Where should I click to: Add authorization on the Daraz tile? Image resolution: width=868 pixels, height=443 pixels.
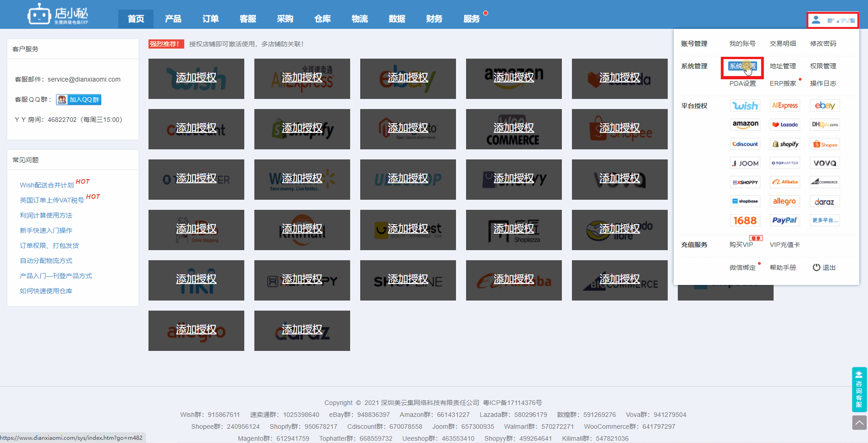point(302,329)
